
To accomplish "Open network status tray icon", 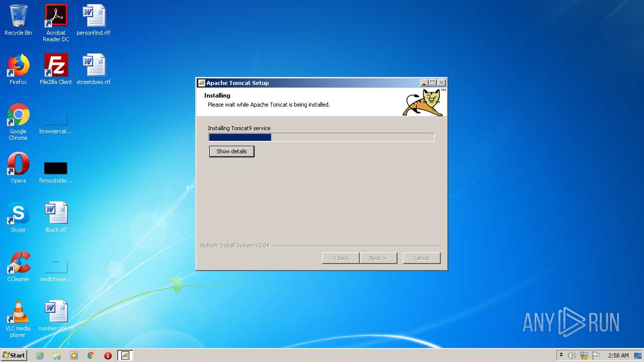I will pos(584,355).
